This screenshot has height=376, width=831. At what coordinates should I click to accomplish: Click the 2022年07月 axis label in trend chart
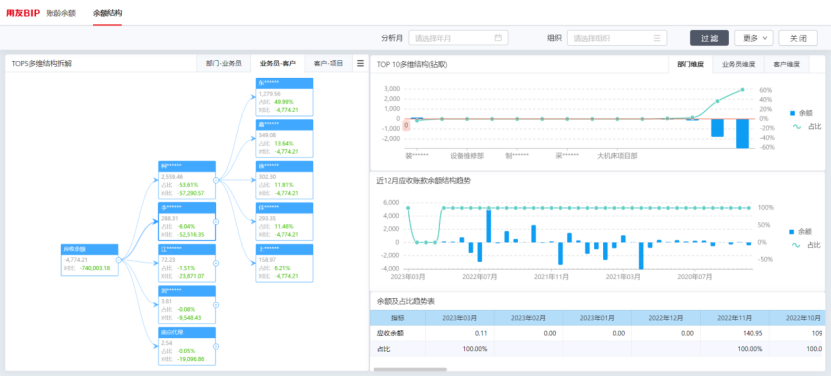point(479,276)
